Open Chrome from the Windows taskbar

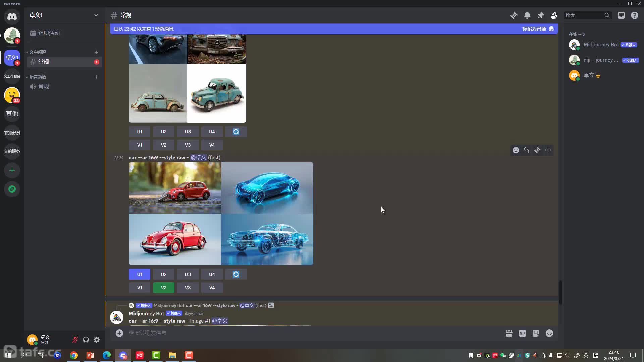click(x=74, y=355)
